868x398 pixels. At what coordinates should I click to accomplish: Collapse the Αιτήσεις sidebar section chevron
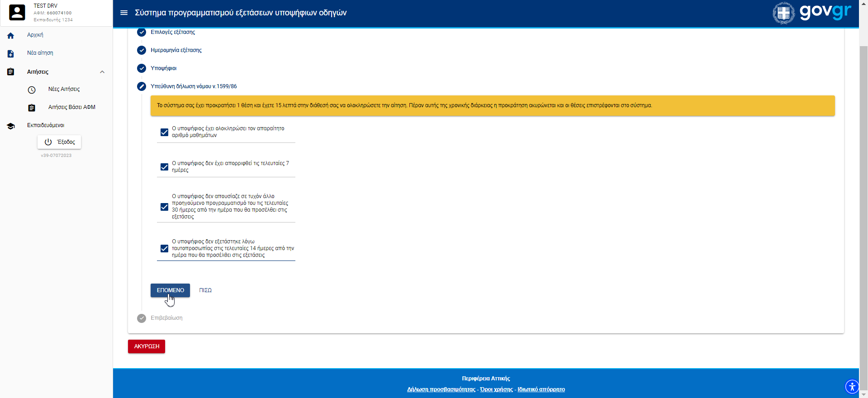coord(102,72)
